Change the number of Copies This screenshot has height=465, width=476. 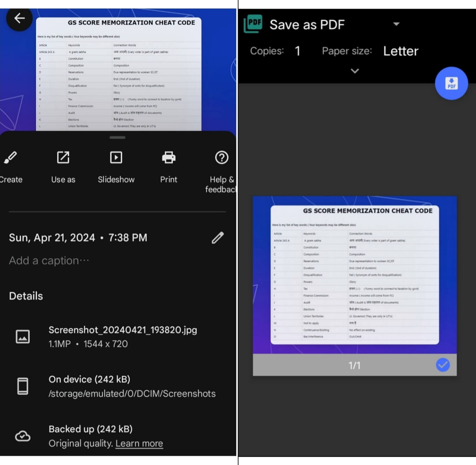[x=297, y=51]
